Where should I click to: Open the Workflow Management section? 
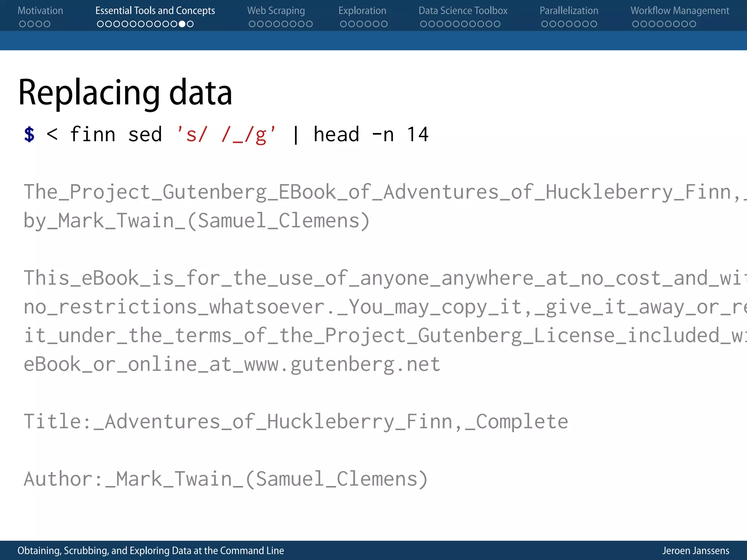pyautogui.click(x=680, y=11)
